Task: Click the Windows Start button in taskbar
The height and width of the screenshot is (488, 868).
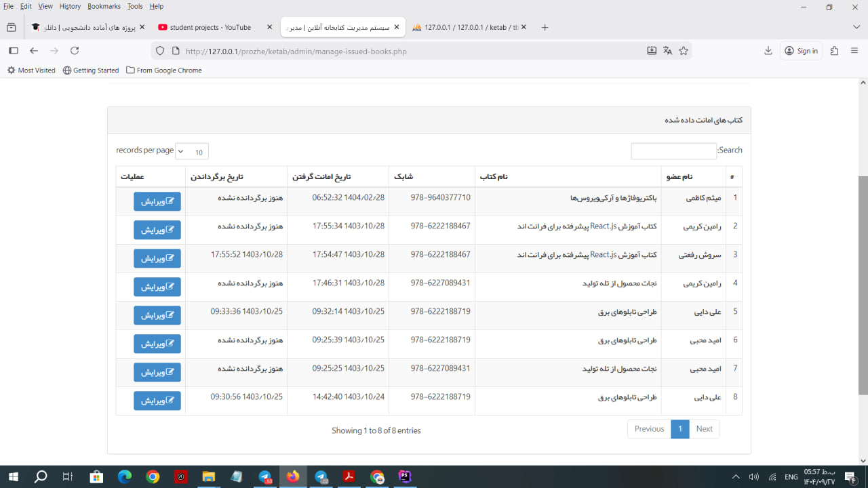Action: click(13, 476)
